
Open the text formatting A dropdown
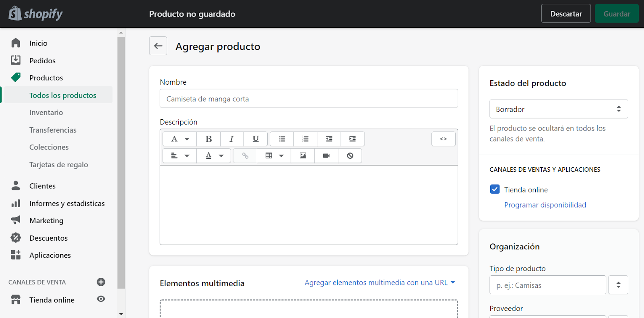pos(180,139)
